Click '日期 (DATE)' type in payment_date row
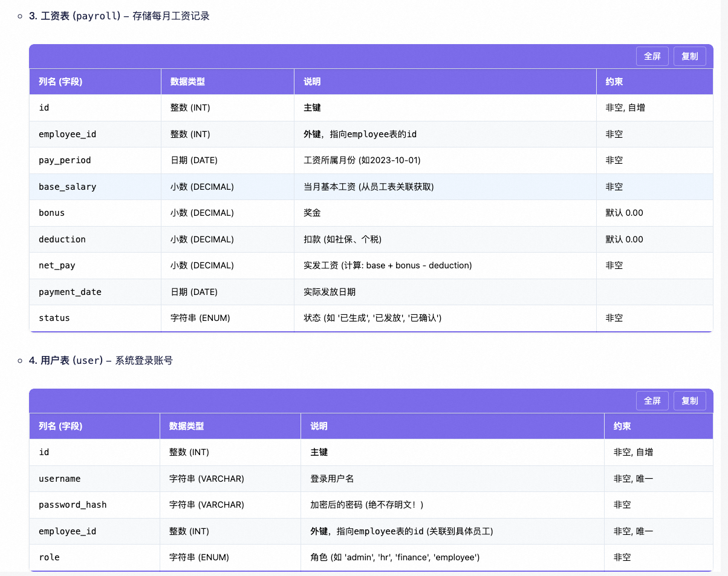This screenshot has width=728, height=576. click(x=194, y=292)
